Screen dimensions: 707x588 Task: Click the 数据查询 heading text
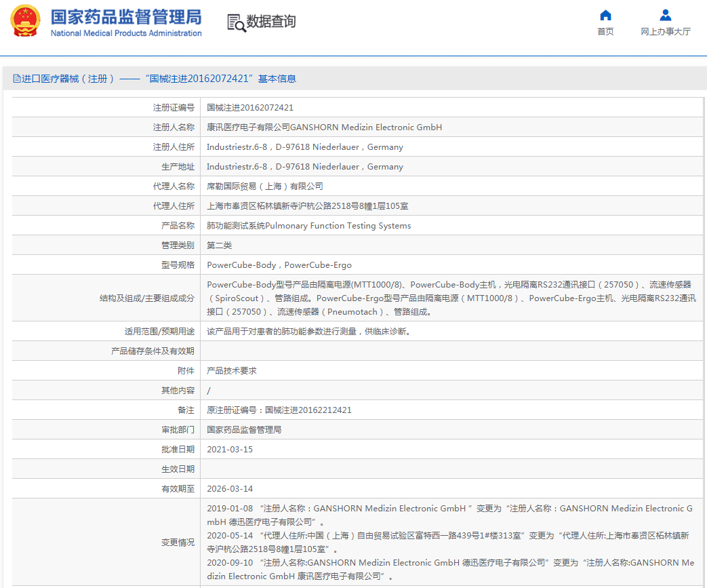point(271,21)
